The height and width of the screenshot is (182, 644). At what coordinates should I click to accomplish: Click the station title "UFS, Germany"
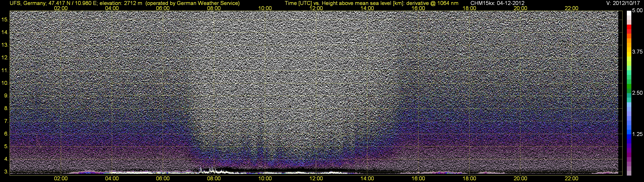coord(27,3)
